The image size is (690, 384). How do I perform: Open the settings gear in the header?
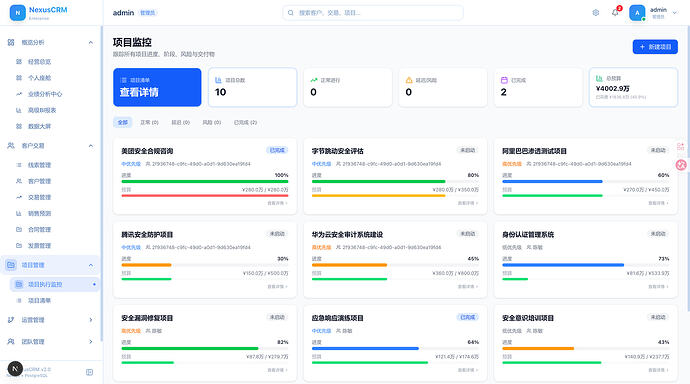coord(595,13)
